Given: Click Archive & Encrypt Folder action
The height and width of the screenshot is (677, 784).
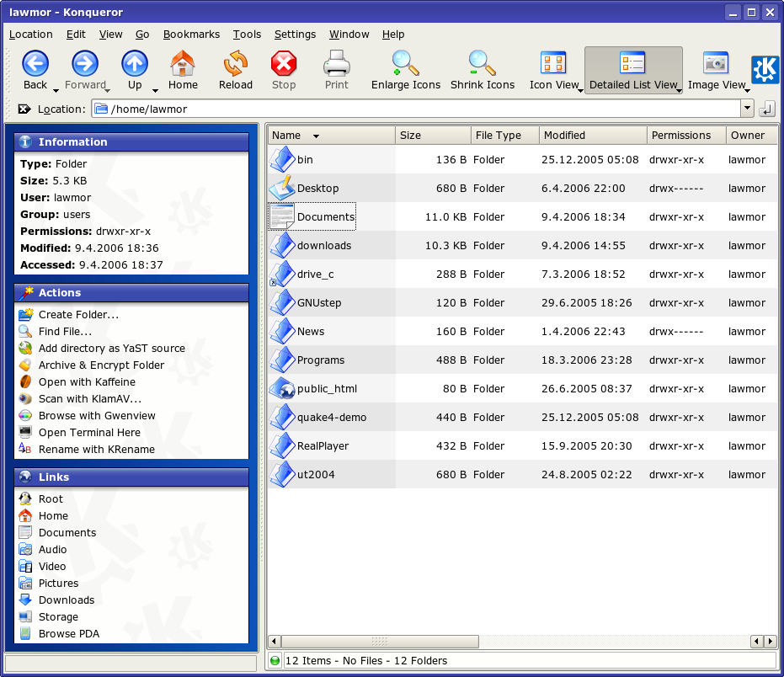Looking at the screenshot, I should click(x=102, y=365).
